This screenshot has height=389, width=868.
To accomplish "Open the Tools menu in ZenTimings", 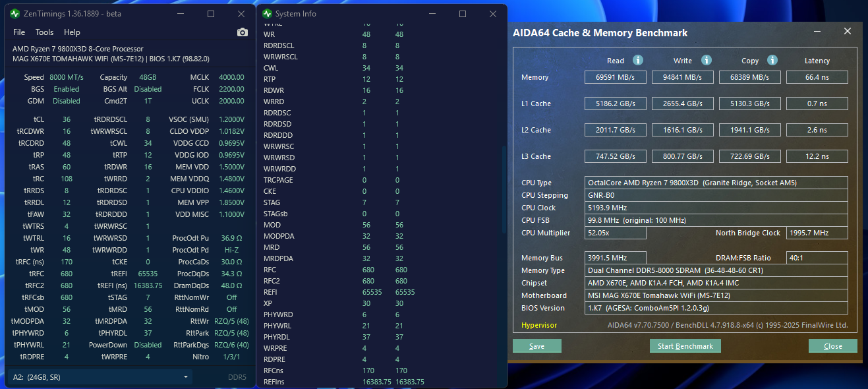I will coord(44,32).
